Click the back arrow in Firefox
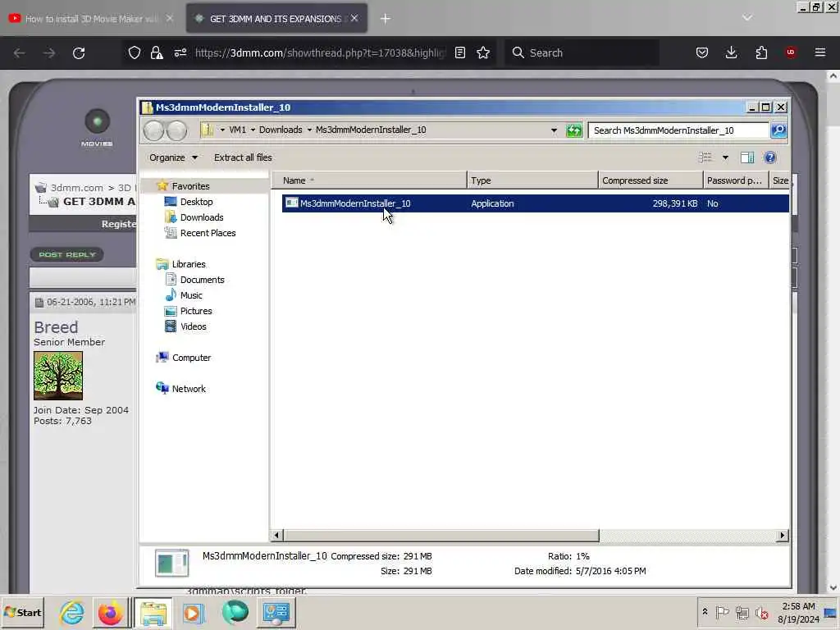Viewport: 840px width, 630px height. pyautogui.click(x=20, y=53)
